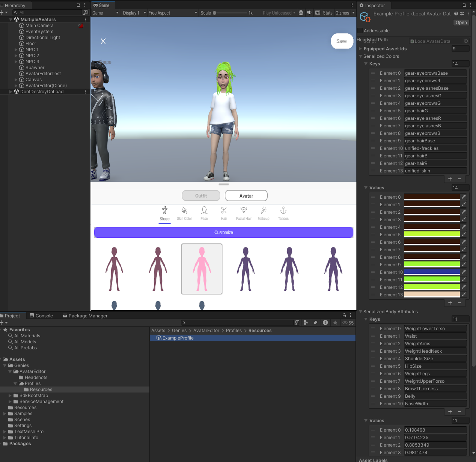
Task: Select the Makeup wand icon
Action: (x=264, y=213)
